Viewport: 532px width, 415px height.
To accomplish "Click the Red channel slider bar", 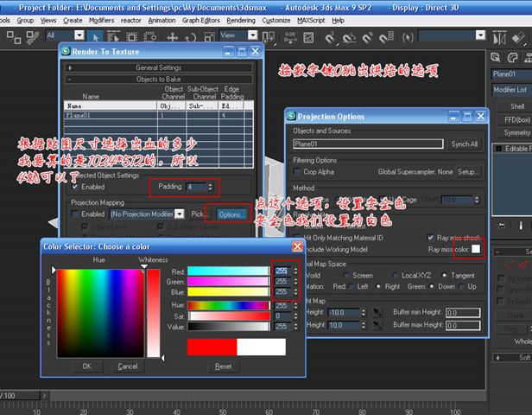I will [x=228, y=271].
